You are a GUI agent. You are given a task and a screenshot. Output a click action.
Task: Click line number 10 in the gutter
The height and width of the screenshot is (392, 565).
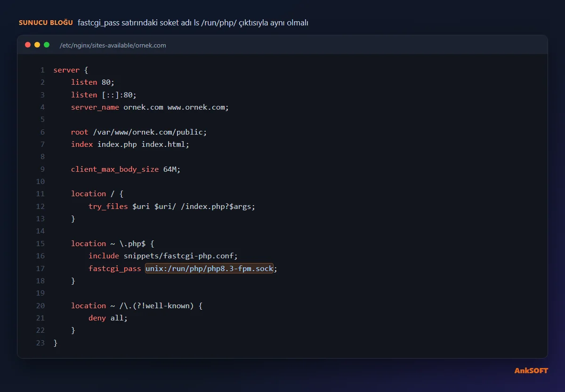pos(40,182)
